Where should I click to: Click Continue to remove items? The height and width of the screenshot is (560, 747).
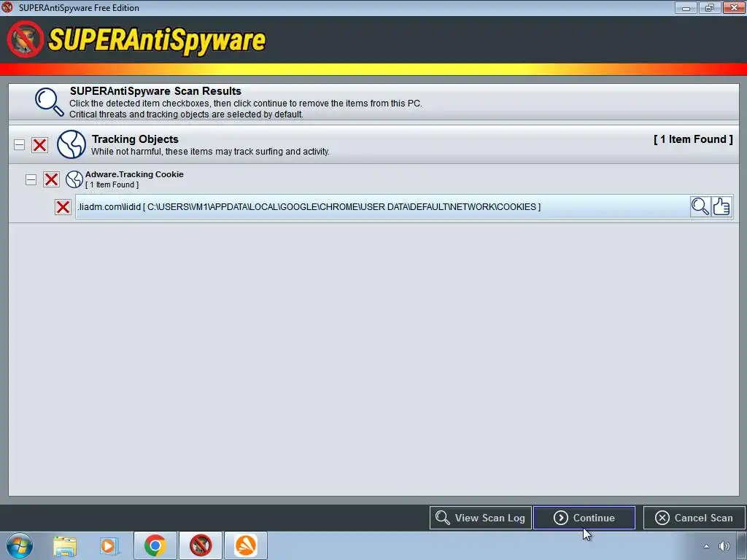click(x=584, y=518)
